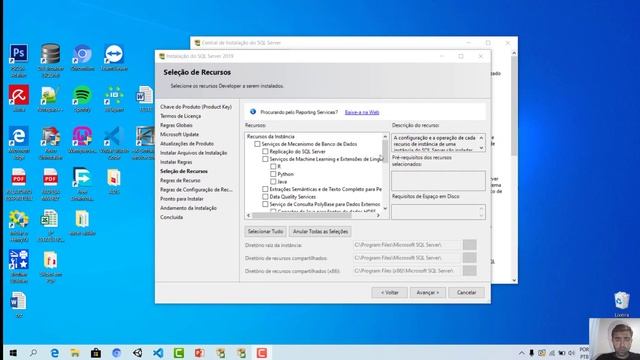Show hidden system tray icons
Viewport: 640px width, 360px height.
click(x=522, y=353)
